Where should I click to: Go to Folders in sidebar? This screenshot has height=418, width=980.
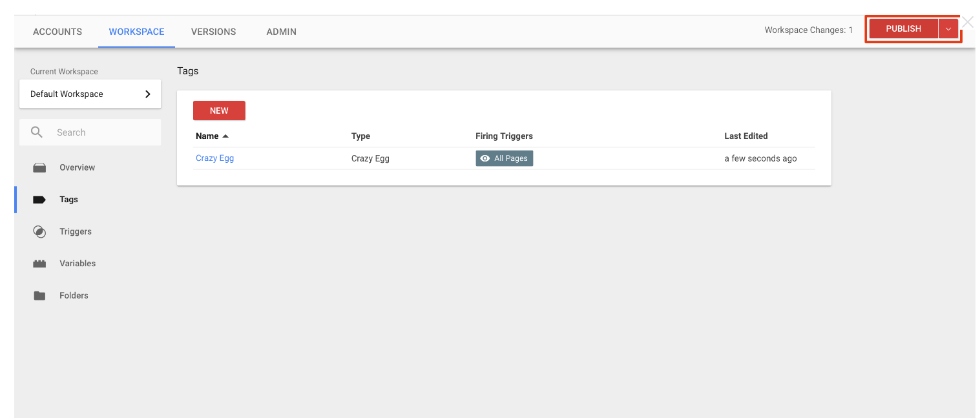point(74,296)
